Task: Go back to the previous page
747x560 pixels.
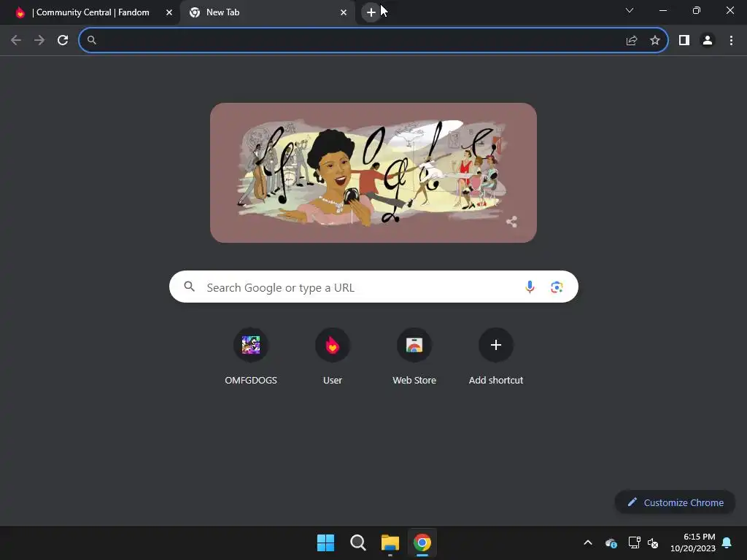Action: [16, 40]
